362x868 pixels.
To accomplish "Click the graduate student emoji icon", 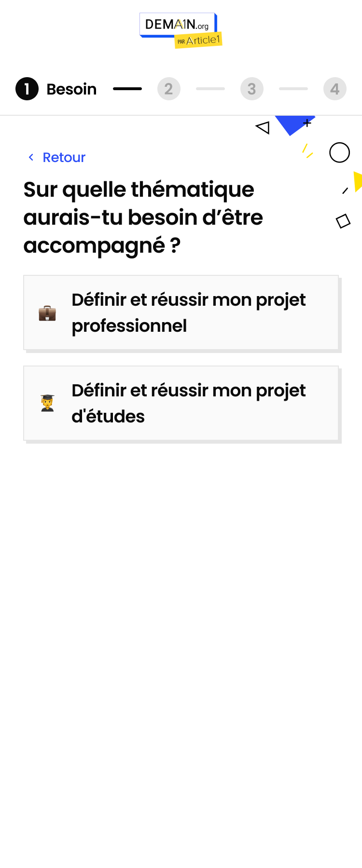I will (x=47, y=403).
